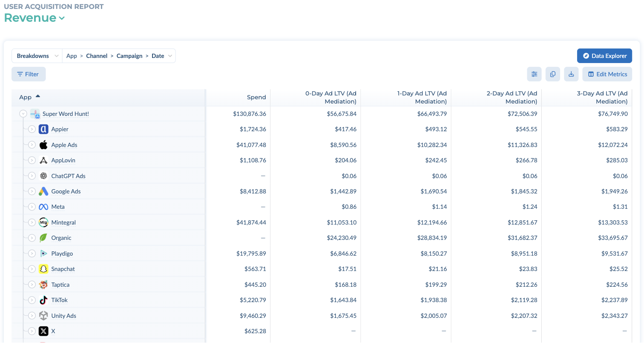Open Data Explorer
Screen dimensions: 644x343
tap(604, 56)
